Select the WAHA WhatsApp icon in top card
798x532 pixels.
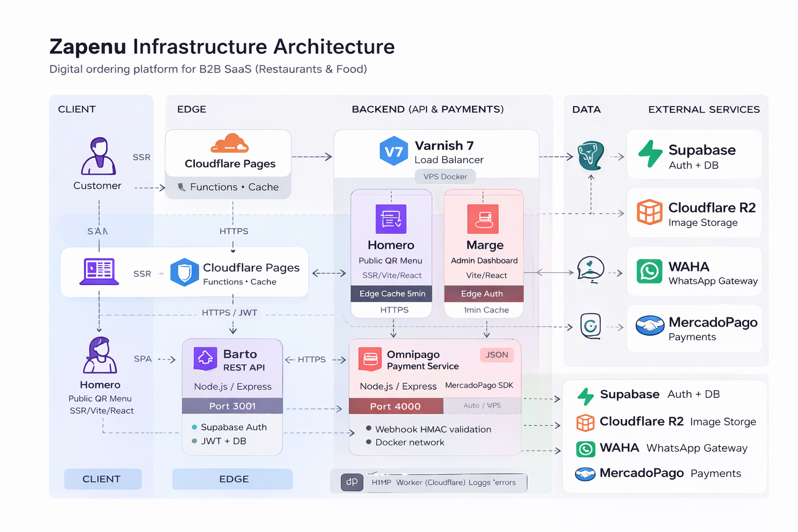(649, 271)
